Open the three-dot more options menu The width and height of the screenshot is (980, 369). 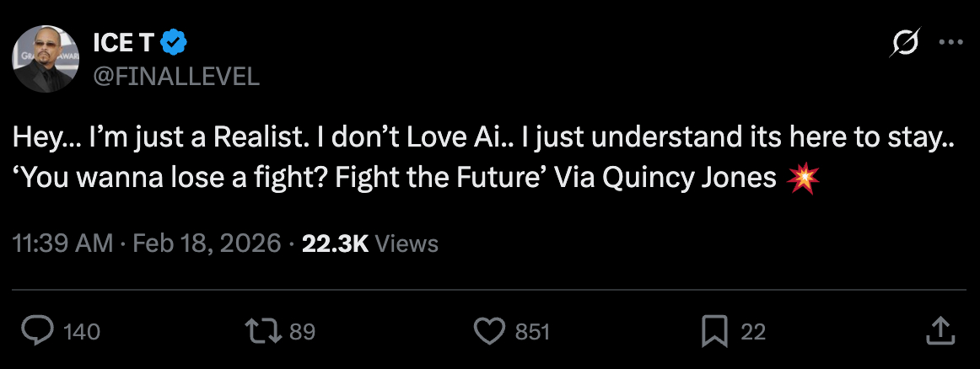point(950,44)
